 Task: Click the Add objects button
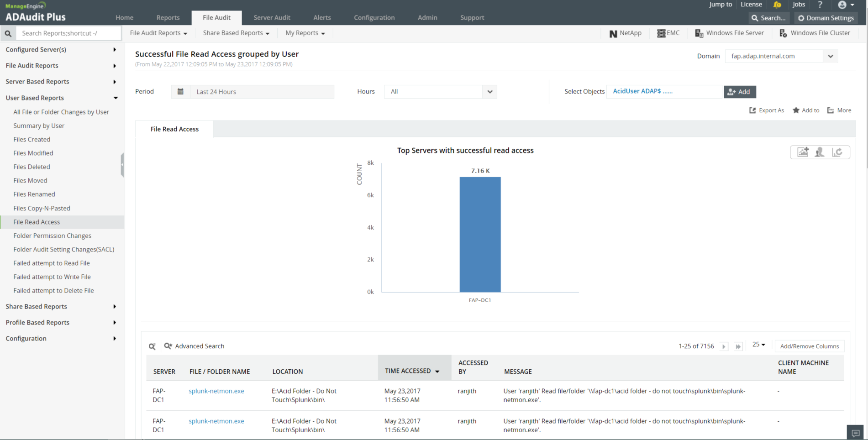coord(739,92)
